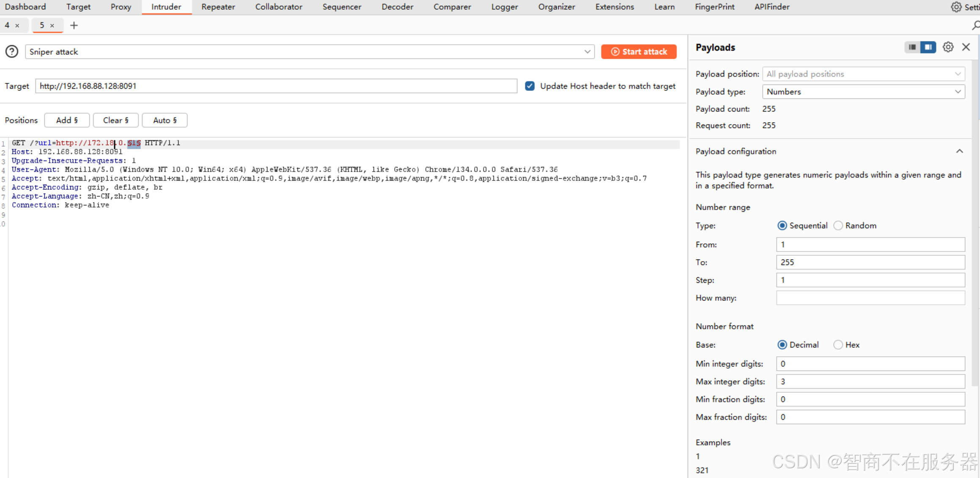This screenshot has width=980, height=478.
Task: Open Payloads panel settings gear
Action: [x=948, y=47]
